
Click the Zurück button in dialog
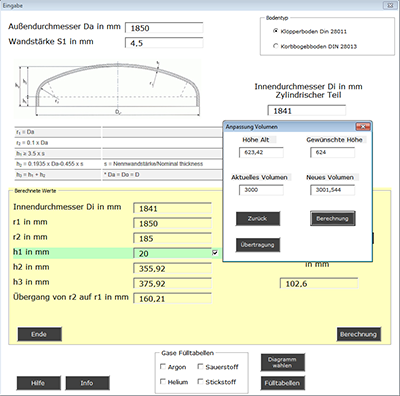(x=258, y=219)
